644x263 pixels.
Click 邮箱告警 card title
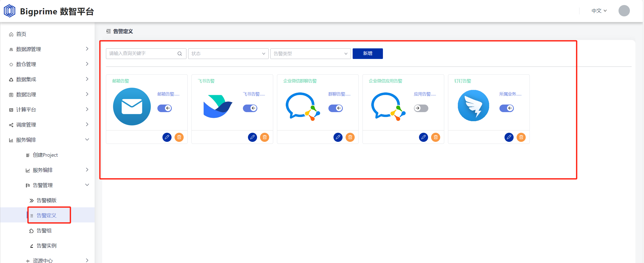click(121, 81)
